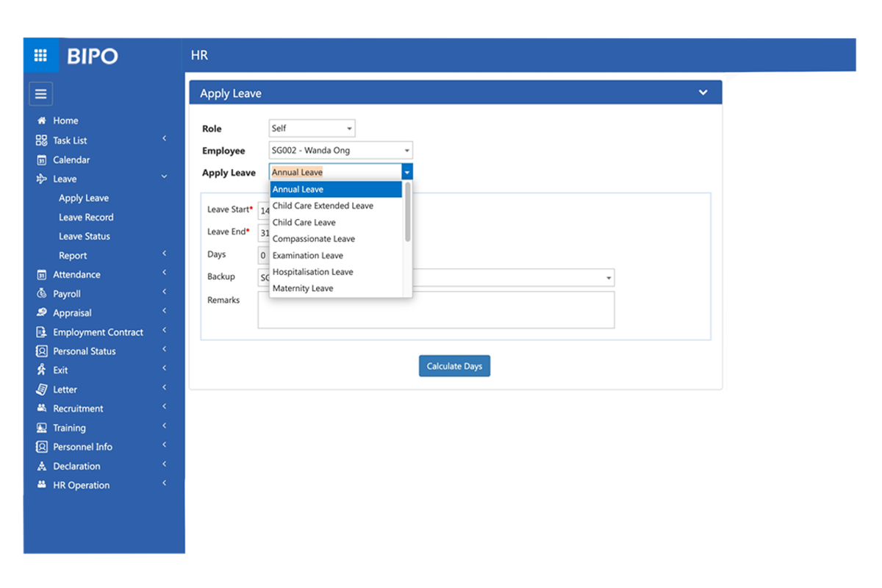Image resolution: width=882 pixels, height=588 pixels.
Task: Click the Payroll money icon
Action: [x=42, y=293]
